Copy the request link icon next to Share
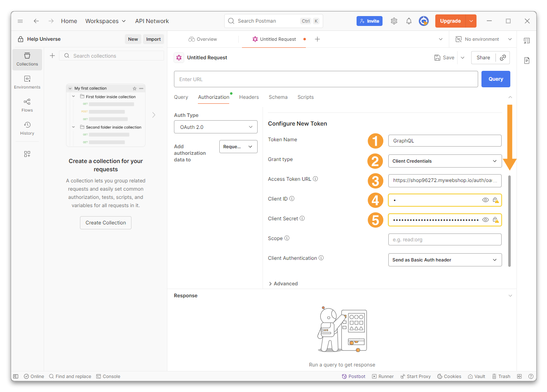Viewport: 547px width, 392px height. [x=503, y=58]
